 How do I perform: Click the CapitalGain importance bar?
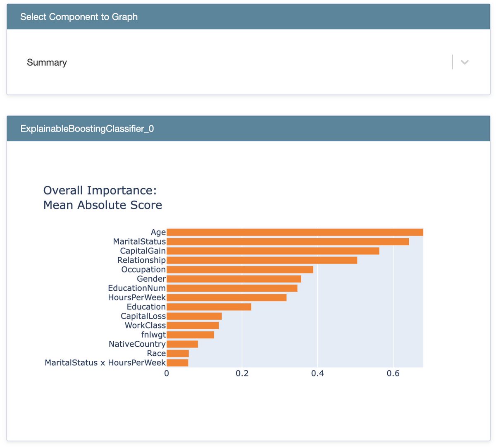(x=273, y=251)
